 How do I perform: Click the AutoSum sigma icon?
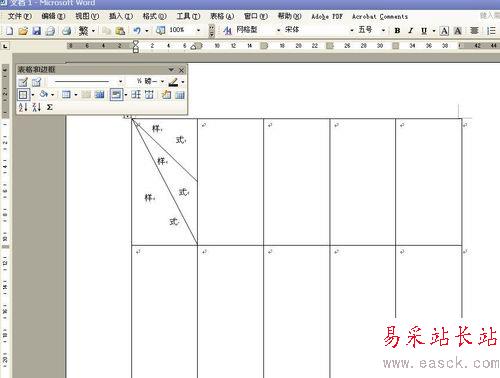[50, 107]
